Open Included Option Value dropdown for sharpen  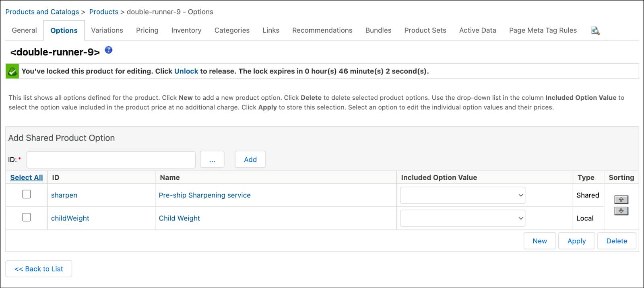click(x=462, y=195)
